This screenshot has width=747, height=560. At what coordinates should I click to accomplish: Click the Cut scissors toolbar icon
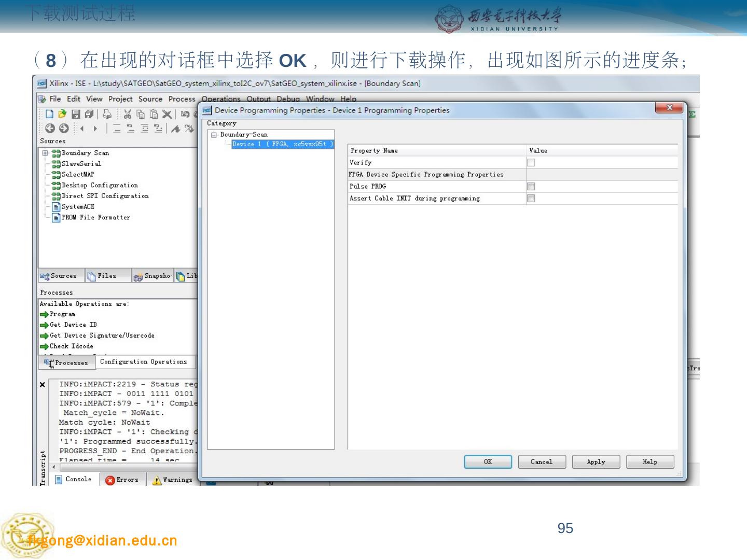coord(128,114)
